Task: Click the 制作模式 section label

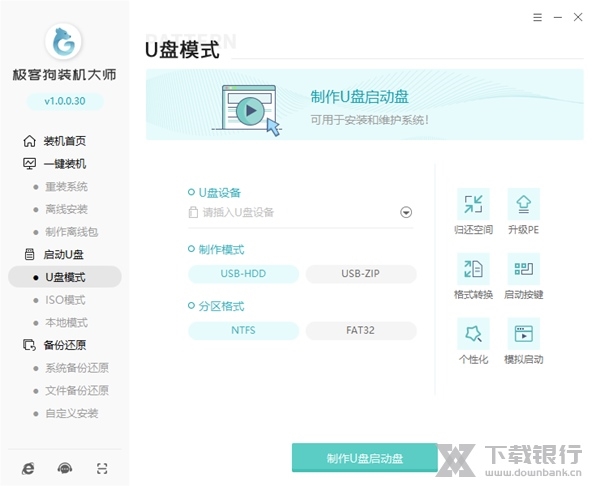Action: tap(221, 250)
